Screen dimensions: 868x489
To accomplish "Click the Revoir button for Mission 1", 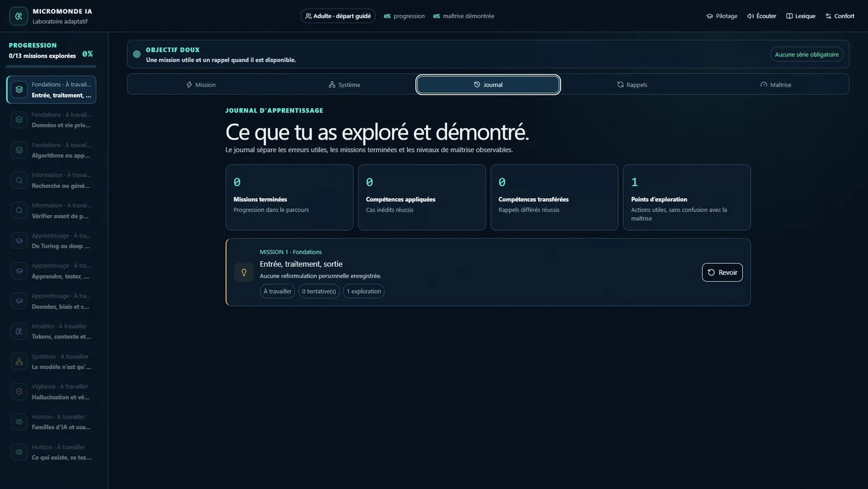I will pyautogui.click(x=722, y=272).
